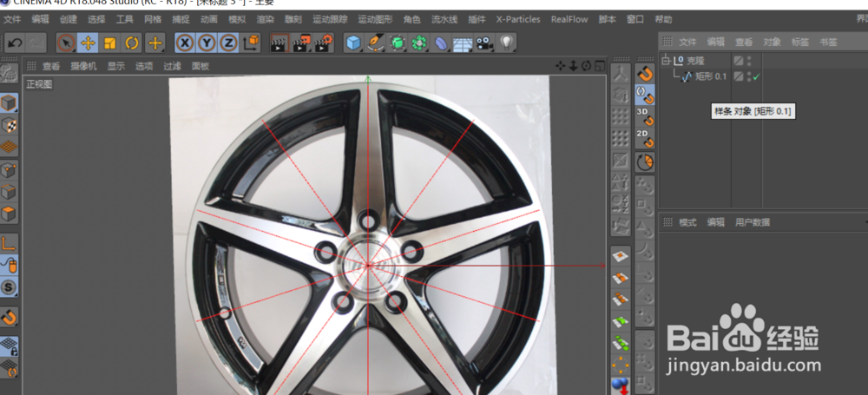Open render settings clapperboard with gear
Viewport: 868px width, 395px height.
pos(324,43)
